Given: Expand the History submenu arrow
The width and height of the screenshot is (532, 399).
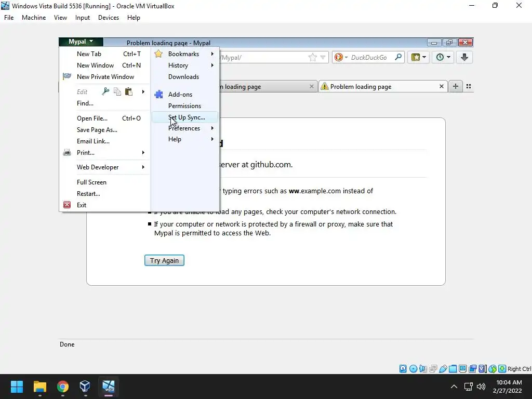Looking at the screenshot, I should tap(212, 65).
